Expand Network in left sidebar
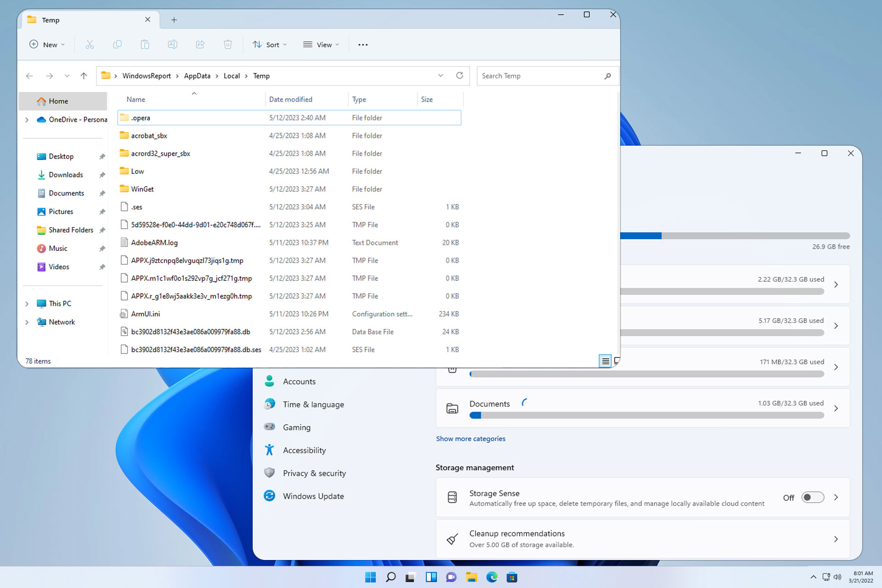882x588 pixels. pyautogui.click(x=27, y=322)
